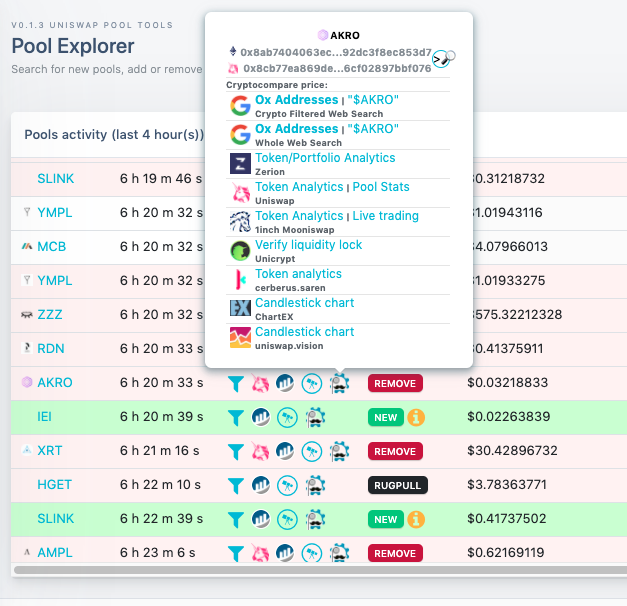
Task: Open Token/Portfolio Analytics on Zerion
Action: 325,158
